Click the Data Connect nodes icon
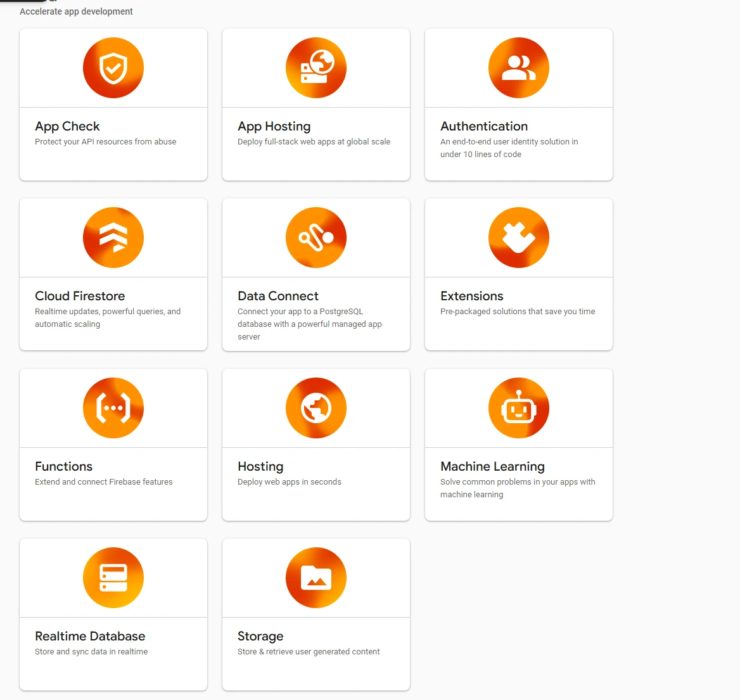740x700 pixels. click(x=316, y=238)
